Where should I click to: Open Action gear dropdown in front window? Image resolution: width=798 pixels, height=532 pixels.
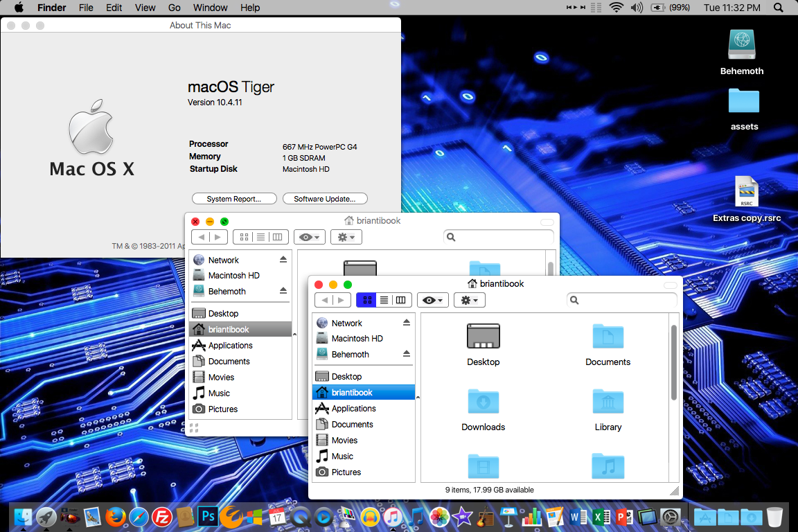coord(469,301)
